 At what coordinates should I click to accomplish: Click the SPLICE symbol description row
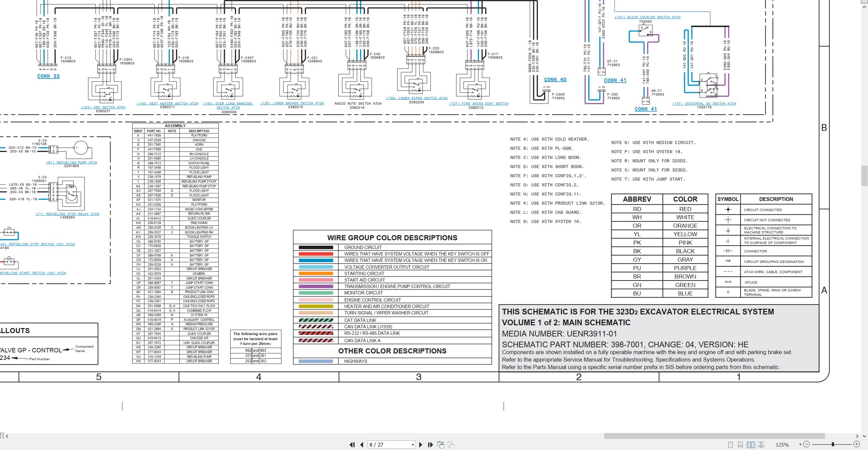click(x=764, y=282)
